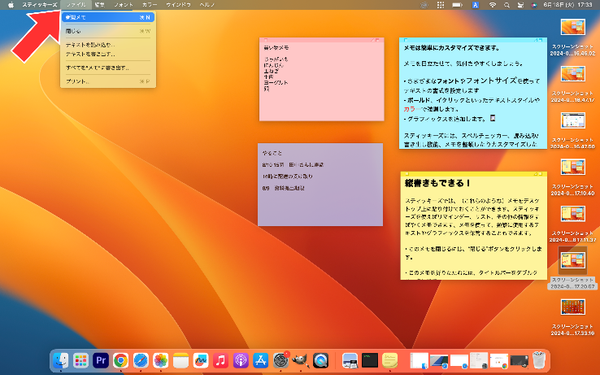
Task: Click the 買い物メモ heading in pink note
Action: click(x=276, y=48)
